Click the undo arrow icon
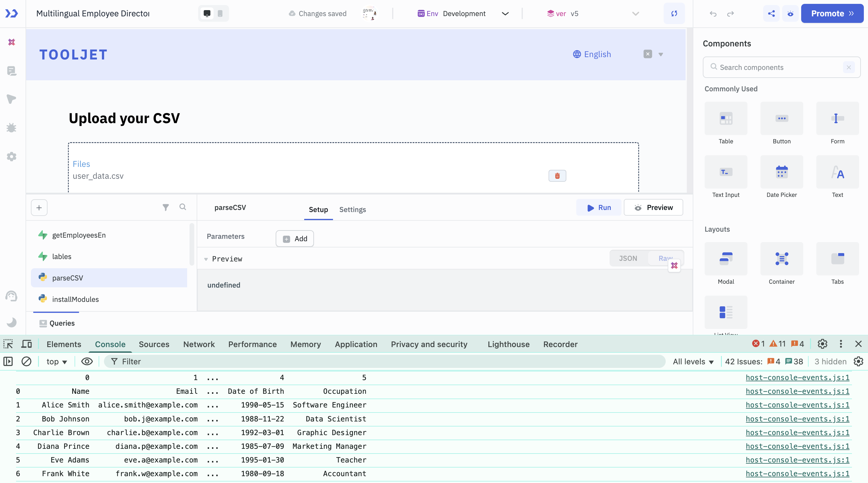Image resolution: width=868 pixels, height=483 pixels. click(x=713, y=14)
